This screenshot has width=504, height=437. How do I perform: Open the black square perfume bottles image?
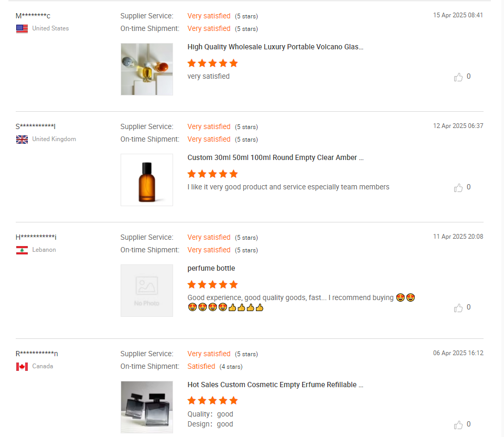pos(146,407)
